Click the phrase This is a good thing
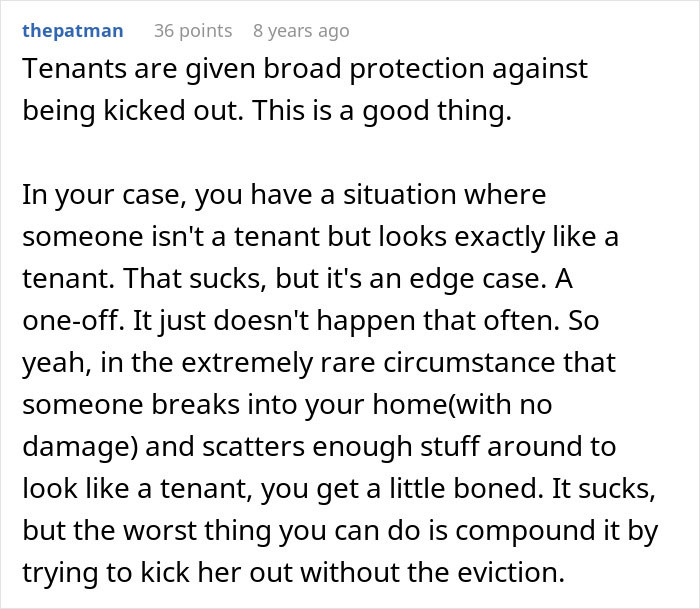 (x=382, y=111)
